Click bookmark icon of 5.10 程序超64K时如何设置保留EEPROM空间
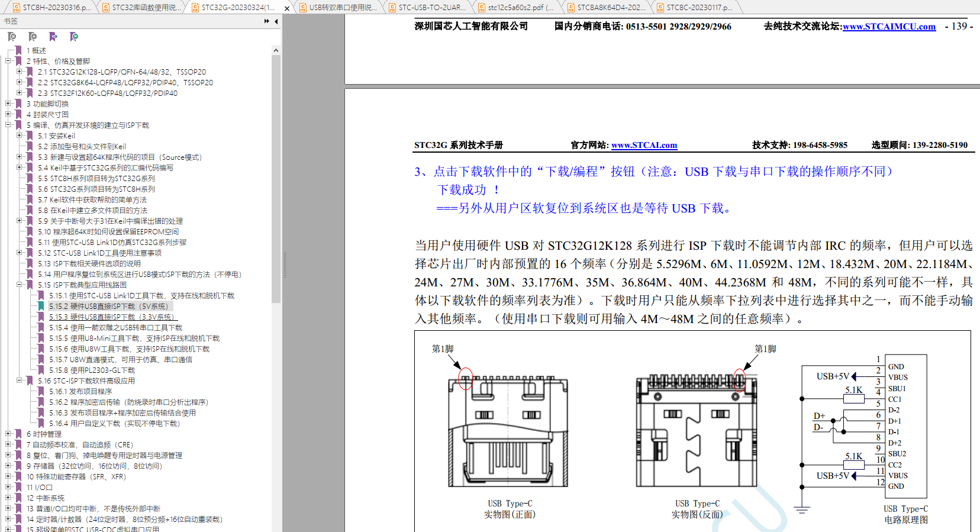Image resolution: width=980 pixels, height=532 pixels. pos(30,231)
